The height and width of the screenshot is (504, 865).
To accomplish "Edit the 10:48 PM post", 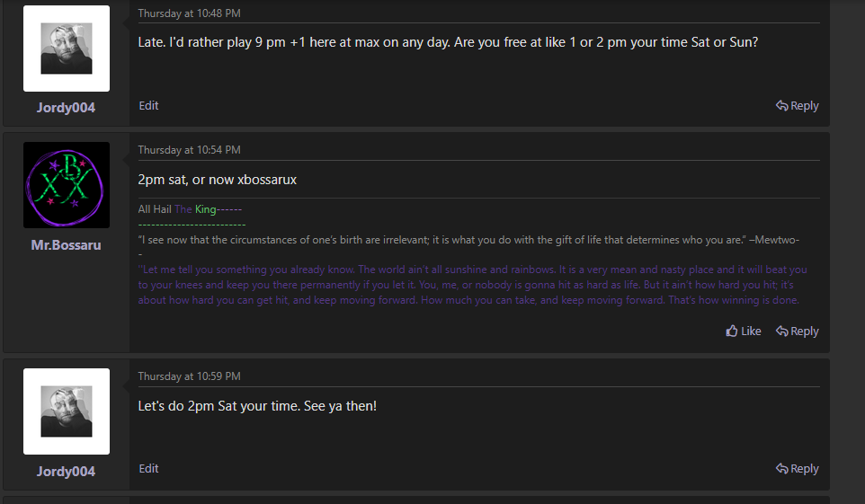I will tap(148, 106).
